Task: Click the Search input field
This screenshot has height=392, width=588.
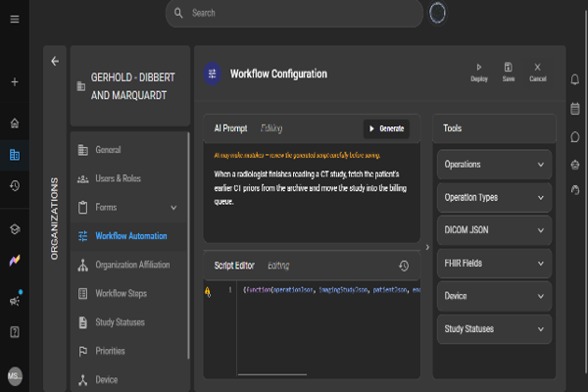Action: 294,13
